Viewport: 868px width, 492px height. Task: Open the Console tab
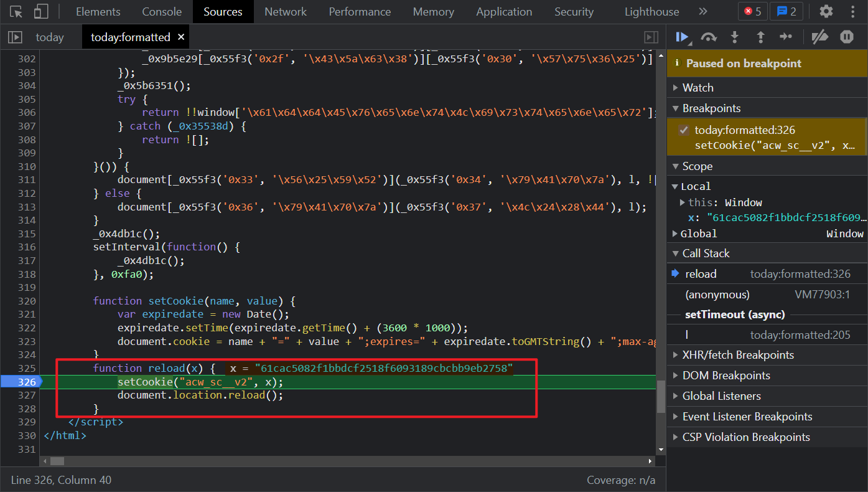pyautogui.click(x=162, y=11)
